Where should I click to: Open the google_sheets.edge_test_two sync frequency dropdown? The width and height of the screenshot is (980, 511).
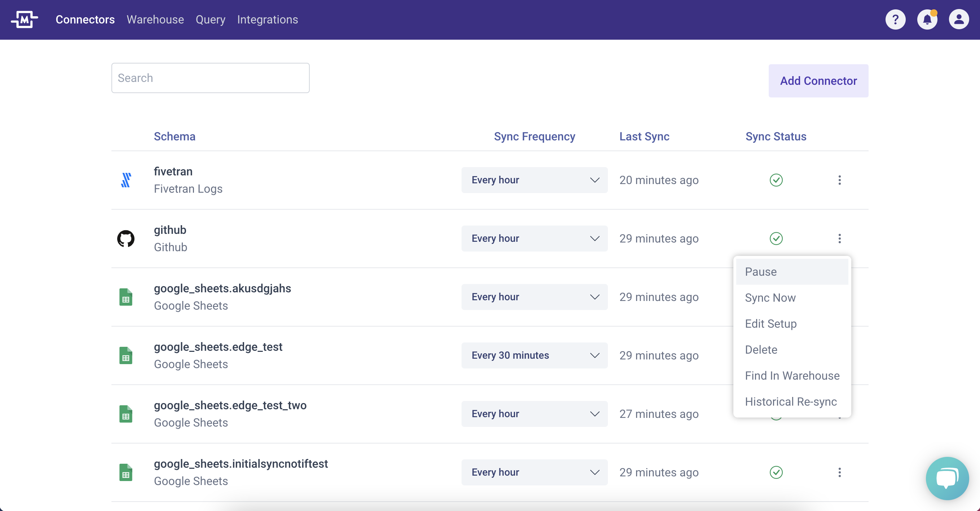tap(534, 414)
